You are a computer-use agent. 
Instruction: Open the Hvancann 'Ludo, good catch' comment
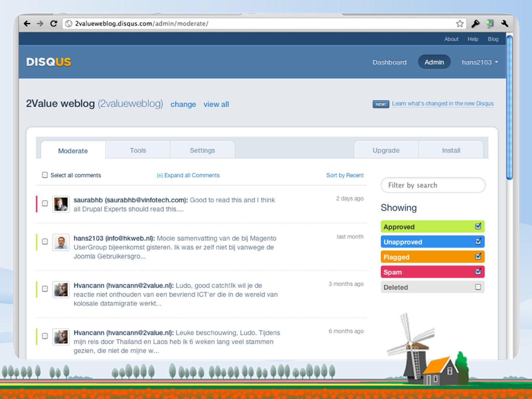pos(176,294)
